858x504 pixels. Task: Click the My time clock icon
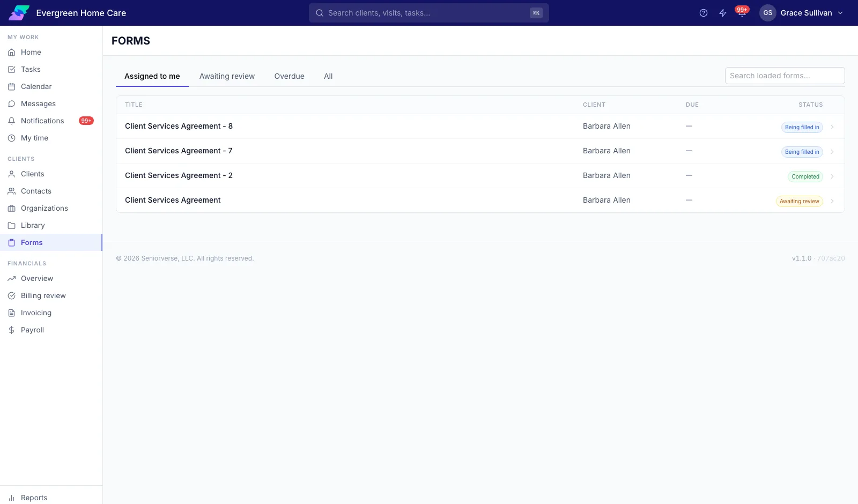click(x=11, y=138)
